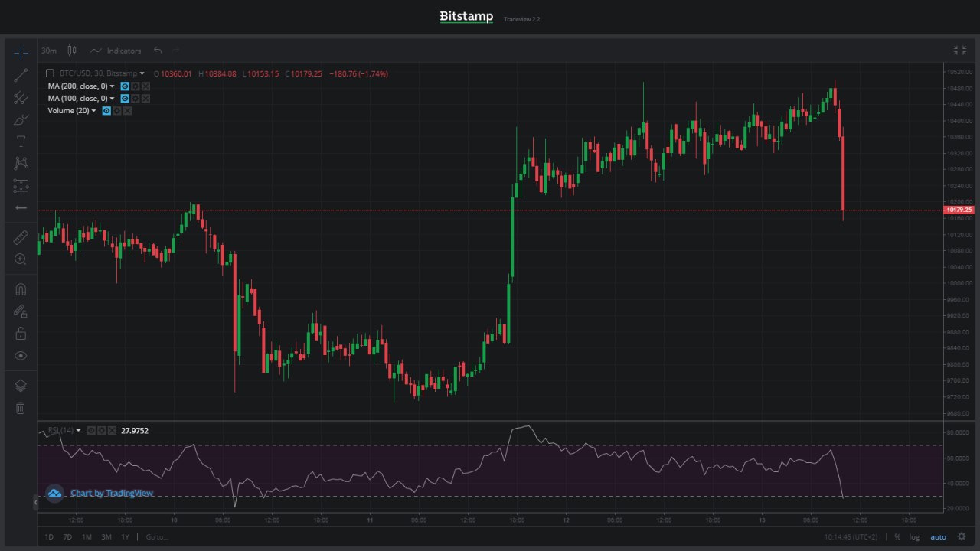Image resolution: width=980 pixels, height=551 pixels.
Task: Toggle magnet mode in the left toolbar
Action: pos(21,289)
